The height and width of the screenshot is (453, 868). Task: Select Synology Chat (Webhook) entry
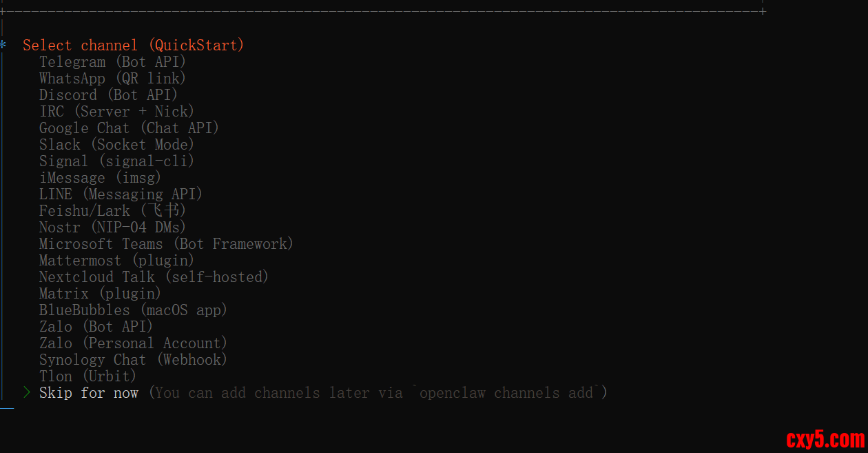(133, 360)
